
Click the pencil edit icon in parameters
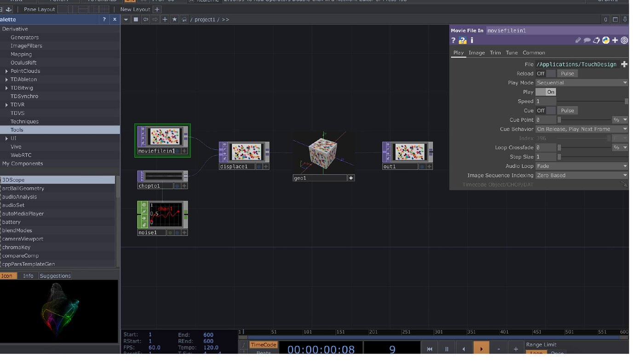click(578, 40)
